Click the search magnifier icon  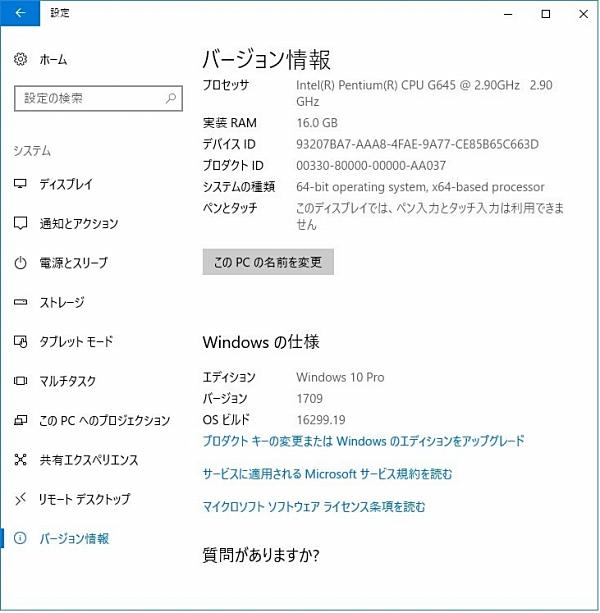click(x=171, y=98)
